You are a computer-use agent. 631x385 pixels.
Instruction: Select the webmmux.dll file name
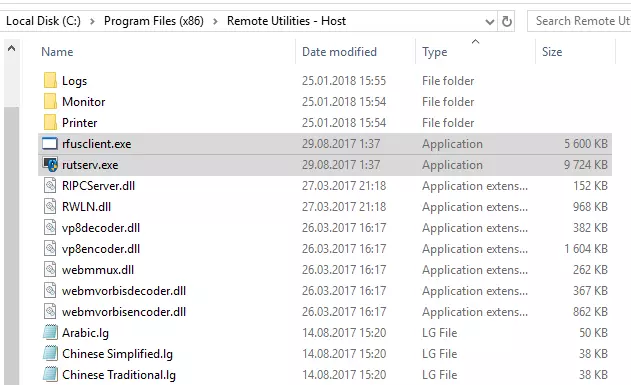point(98,270)
